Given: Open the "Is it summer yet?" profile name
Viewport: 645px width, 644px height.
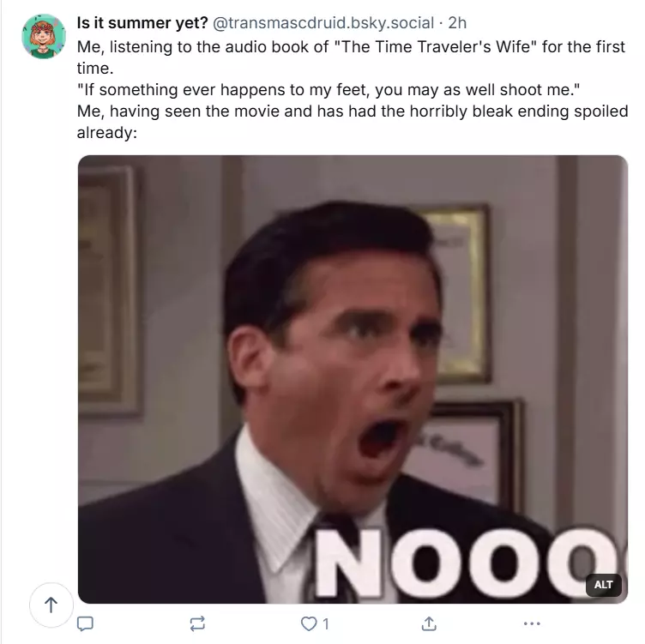Looking at the screenshot, I should tap(142, 23).
